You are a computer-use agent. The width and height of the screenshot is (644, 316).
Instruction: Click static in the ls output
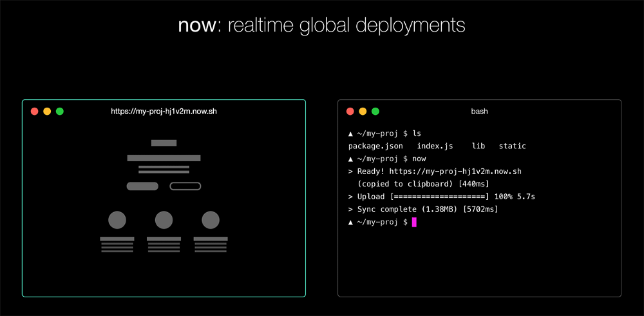coord(513,146)
